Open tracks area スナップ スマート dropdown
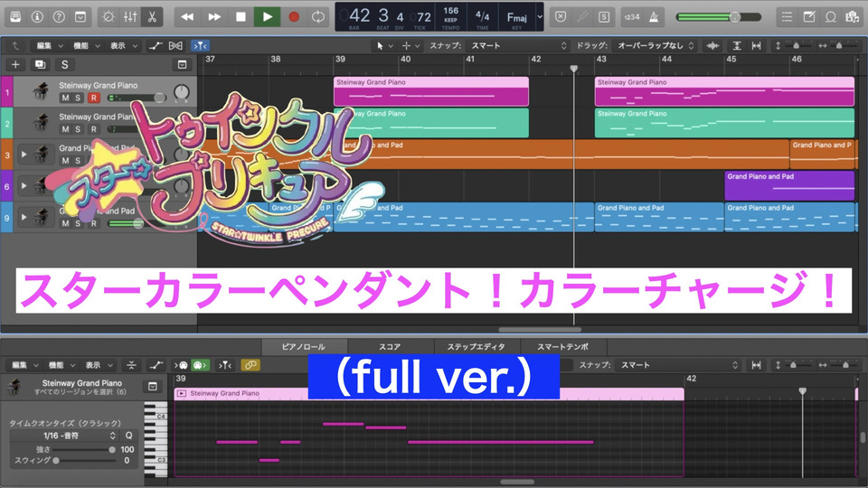The image size is (868, 488). [x=517, y=46]
